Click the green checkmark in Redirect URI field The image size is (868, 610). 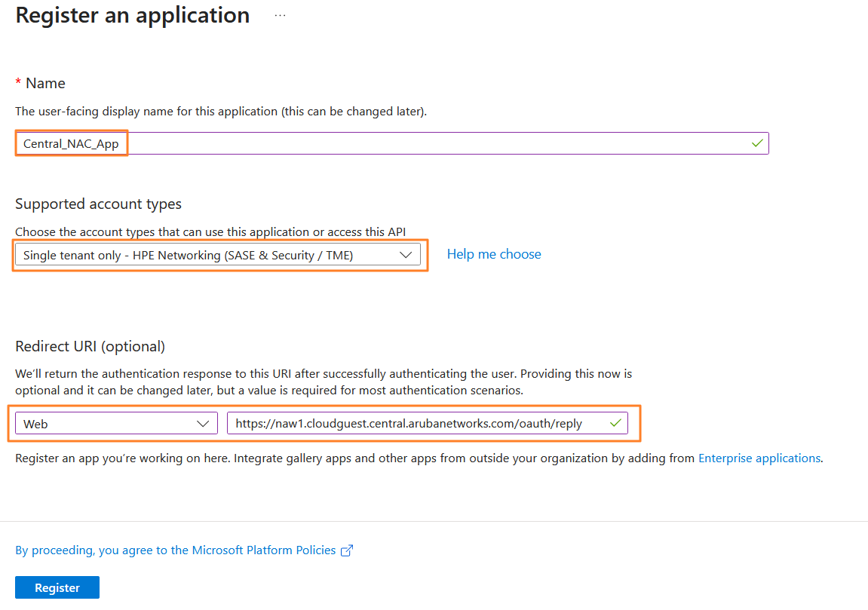pyautogui.click(x=615, y=423)
